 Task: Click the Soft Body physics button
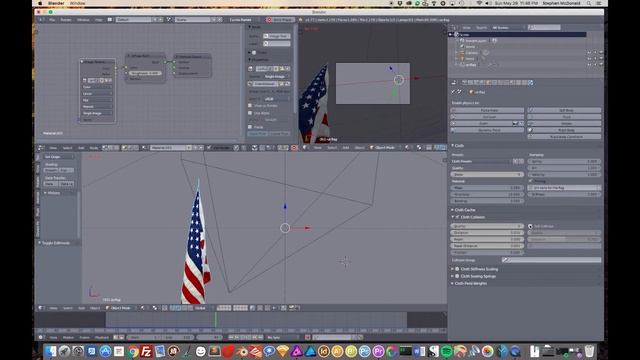pyautogui.click(x=564, y=110)
